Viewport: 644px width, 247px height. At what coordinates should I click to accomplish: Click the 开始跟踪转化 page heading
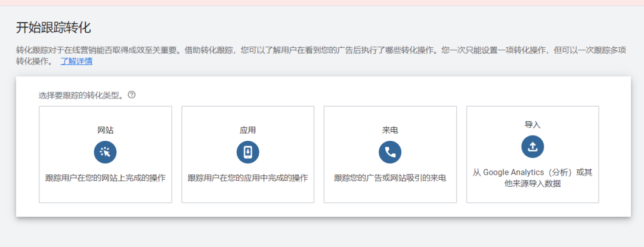tap(54, 28)
